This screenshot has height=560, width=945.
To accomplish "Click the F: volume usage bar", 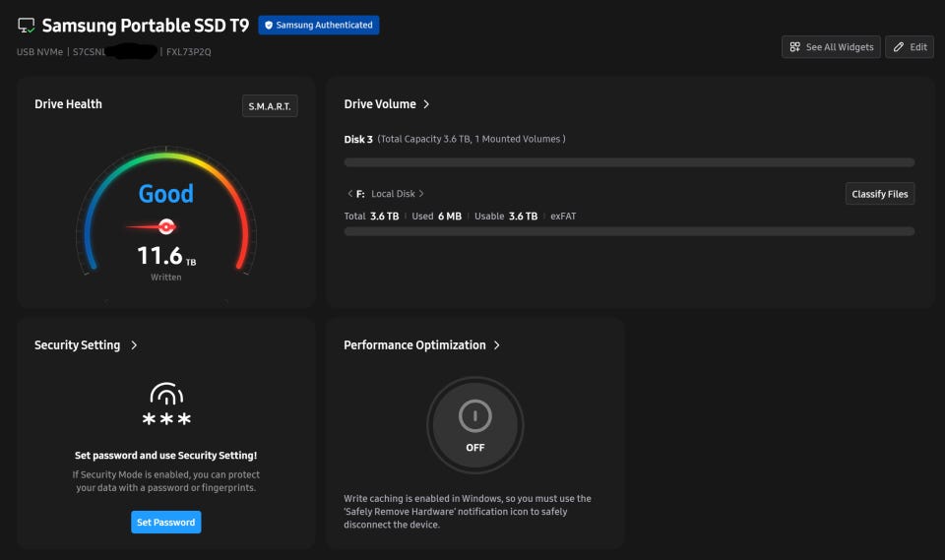I will tap(629, 231).
